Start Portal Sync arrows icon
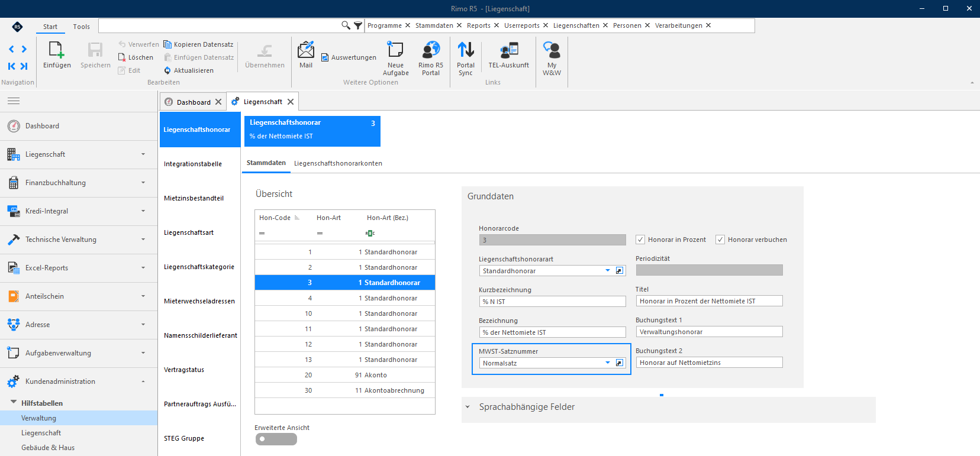980x456 pixels. (466, 50)
